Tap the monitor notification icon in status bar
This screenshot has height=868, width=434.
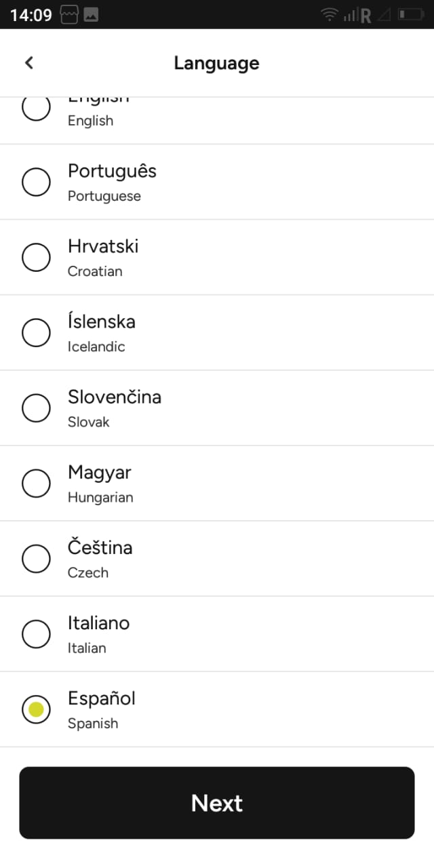click(69, 14)
